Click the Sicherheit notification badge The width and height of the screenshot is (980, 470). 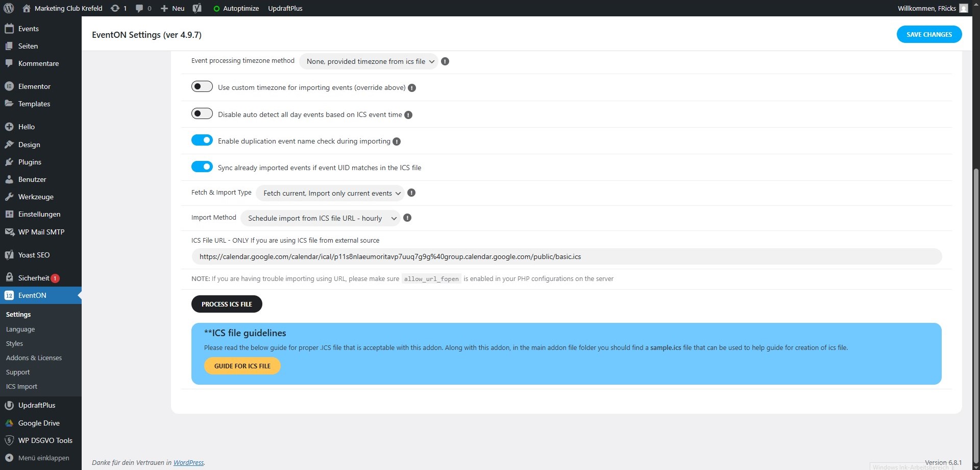pos(55,278)
